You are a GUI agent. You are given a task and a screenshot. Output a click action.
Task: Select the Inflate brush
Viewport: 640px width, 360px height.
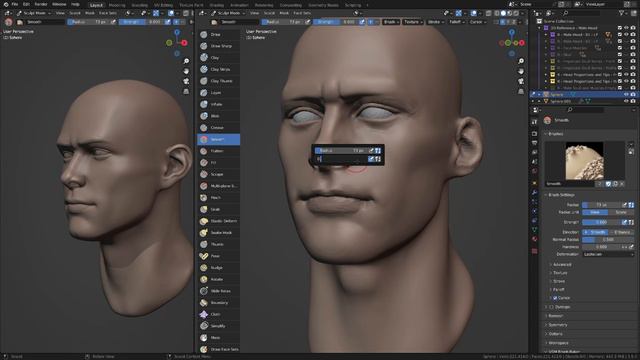pos(218,104)
